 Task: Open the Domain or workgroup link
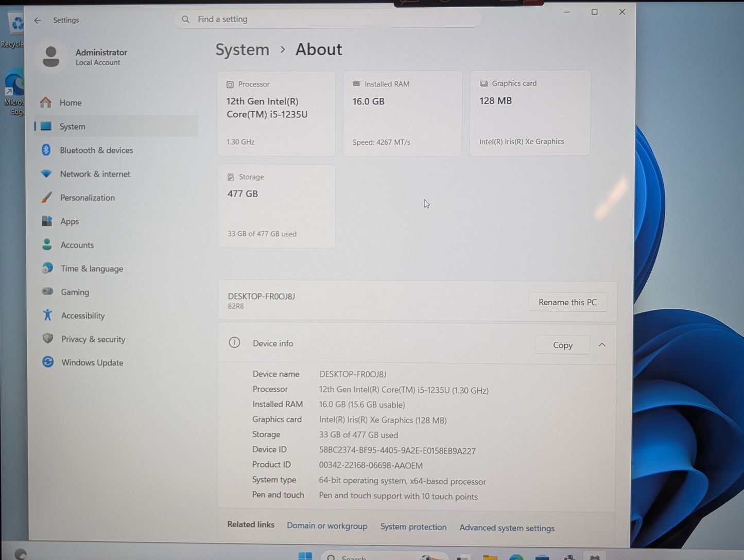point(327,526)
